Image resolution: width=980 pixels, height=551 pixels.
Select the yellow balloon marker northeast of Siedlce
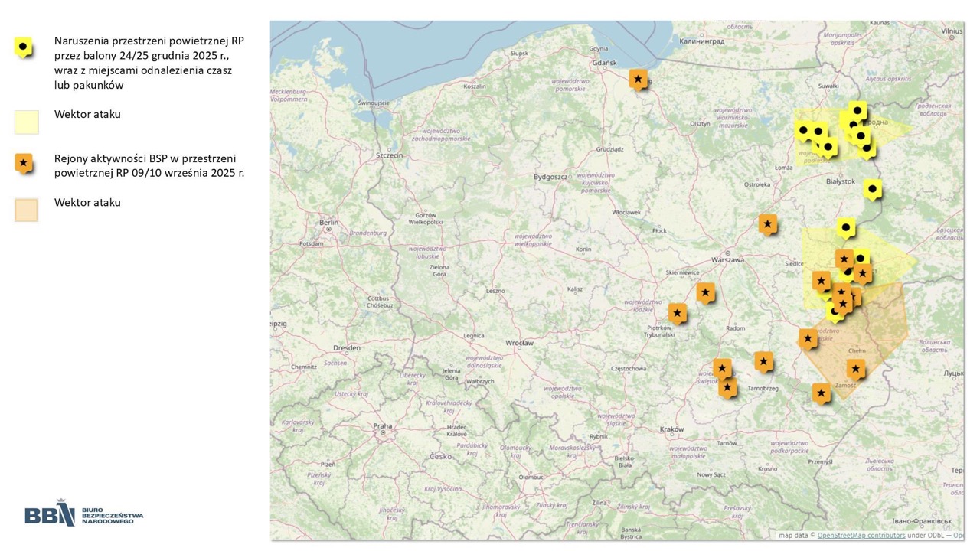[x=845, y=227]
